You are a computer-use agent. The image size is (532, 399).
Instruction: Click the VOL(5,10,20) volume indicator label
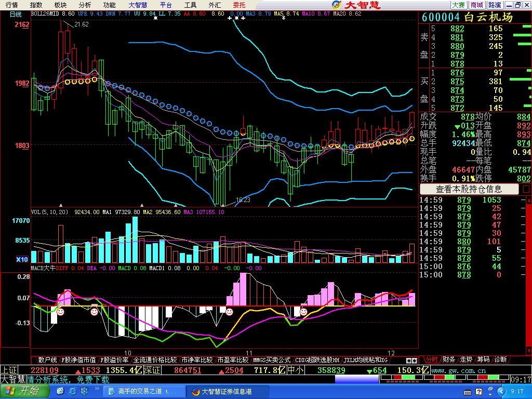[49, 212]
